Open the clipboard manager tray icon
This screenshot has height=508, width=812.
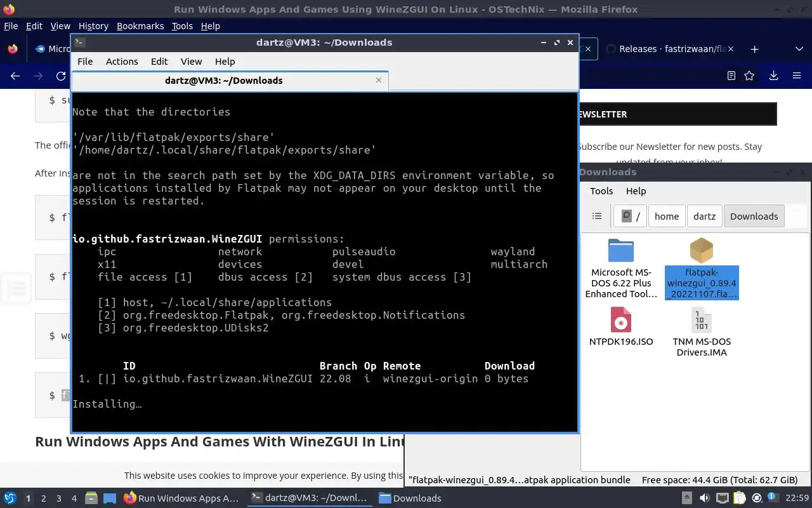point(739,498)
